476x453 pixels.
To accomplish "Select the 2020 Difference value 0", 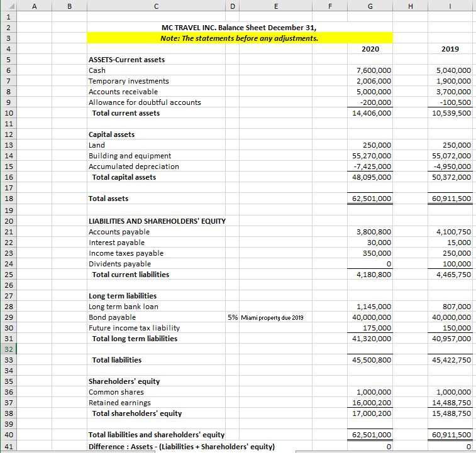I will [370, 446].
